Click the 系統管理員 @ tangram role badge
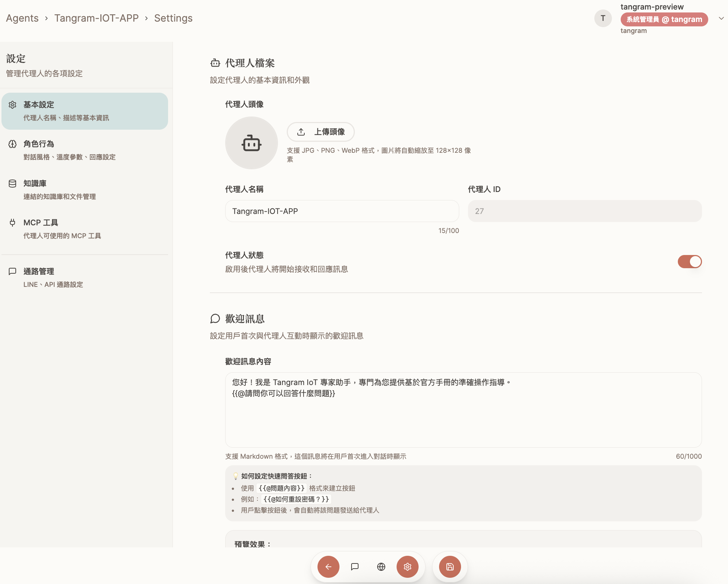 [x=664, y=19]
